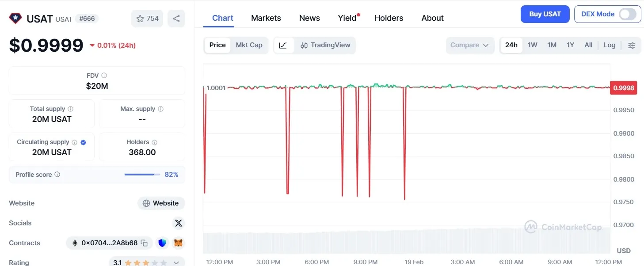The width and height of the screenshot is (644, 266).
Task: Switch chart view to Mkt Cap
Action: point(249,45)
